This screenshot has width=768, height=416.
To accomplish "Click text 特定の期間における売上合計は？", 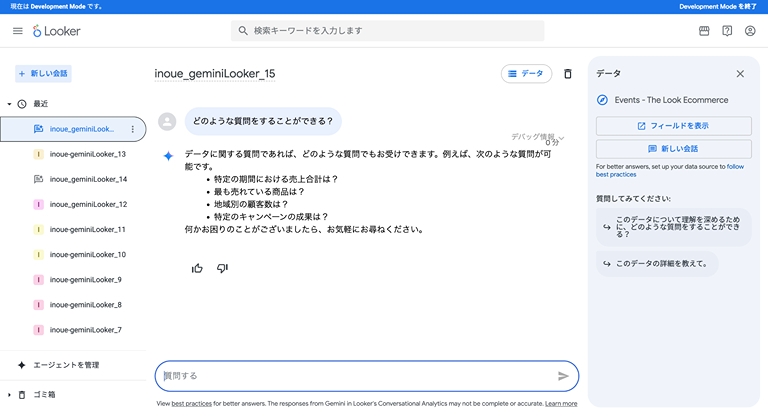I will (x=276, y=179).
